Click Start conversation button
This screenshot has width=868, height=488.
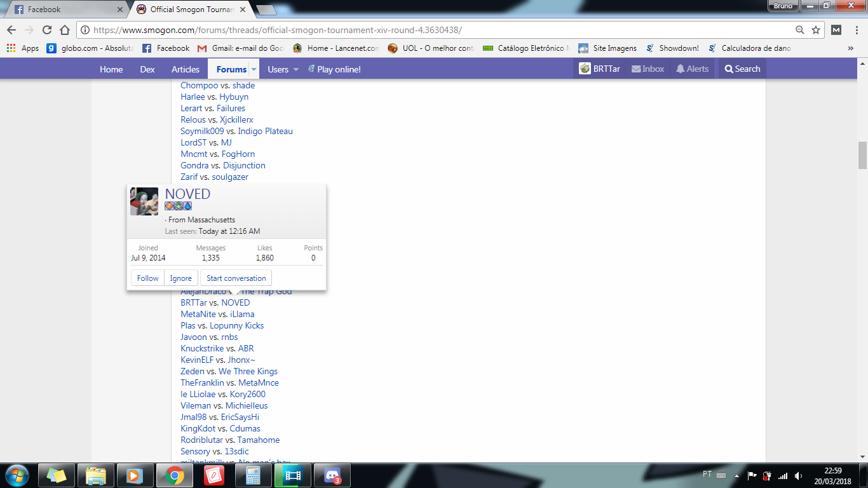(236, 278)
